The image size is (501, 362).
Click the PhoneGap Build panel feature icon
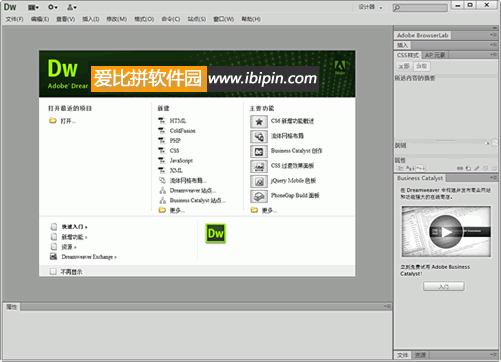tap(259, 197)
